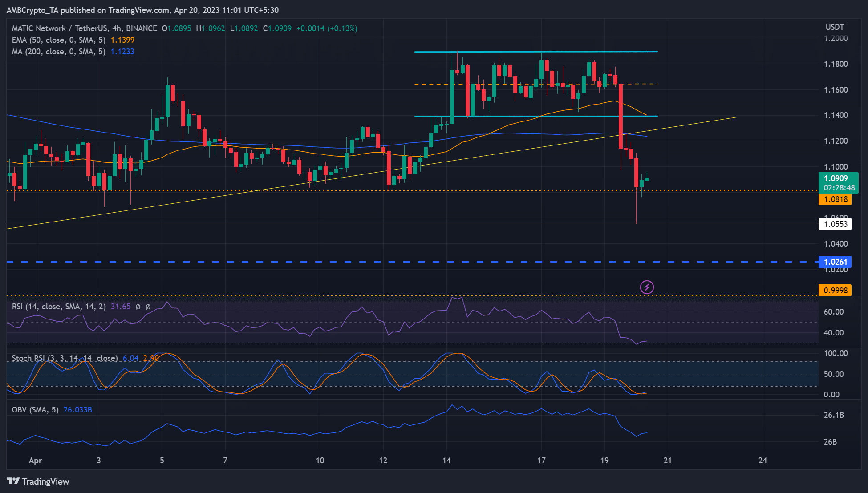
Task: Click the close price C1.0909 in the header
Action: coord(277,28)
